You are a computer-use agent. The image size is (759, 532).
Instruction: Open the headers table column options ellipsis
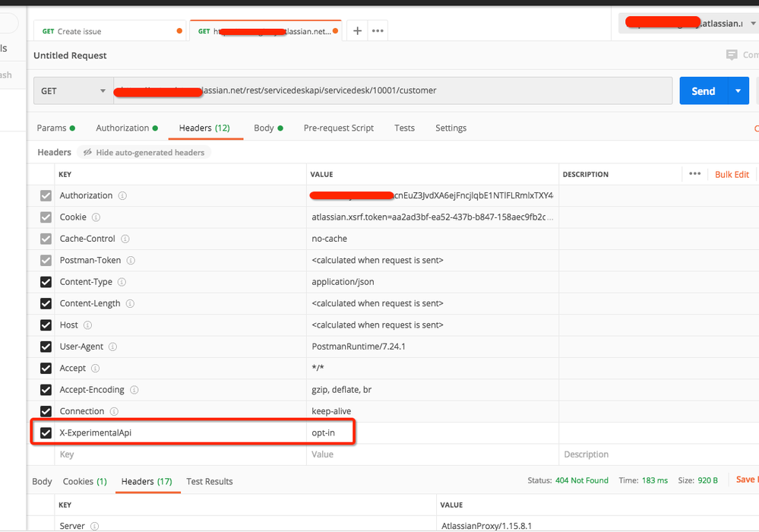[x=694, y=174]
